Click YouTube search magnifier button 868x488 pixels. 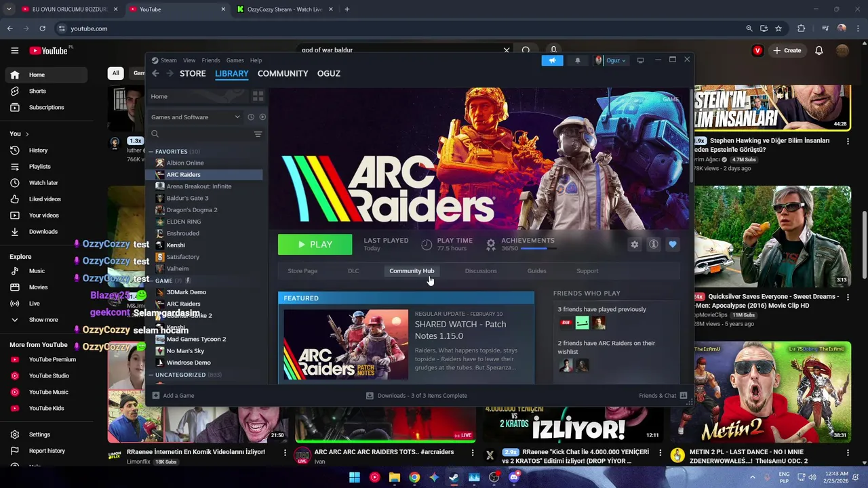pyautogui.click(x=526, y=50)
